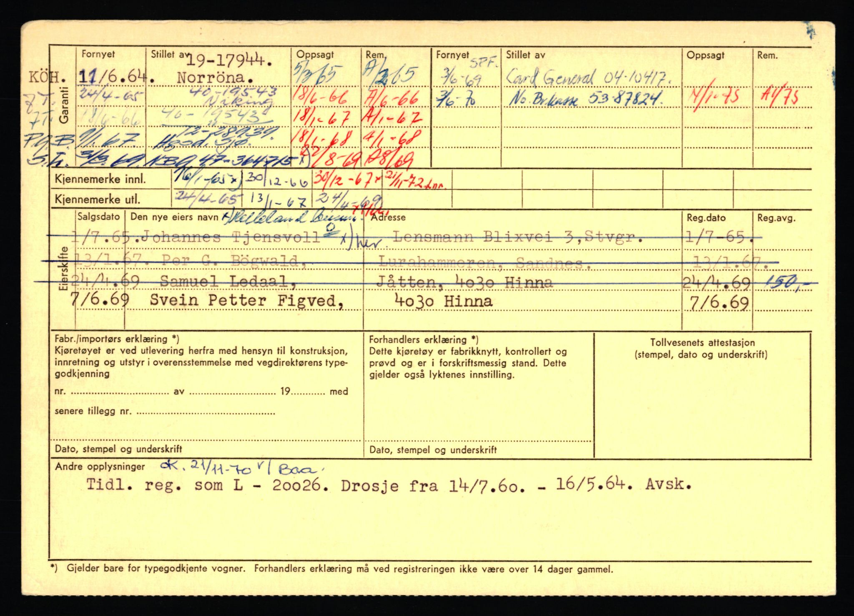Click the Kjennemerke utl. row label
The image size is (854, 616).
point(97,200)
